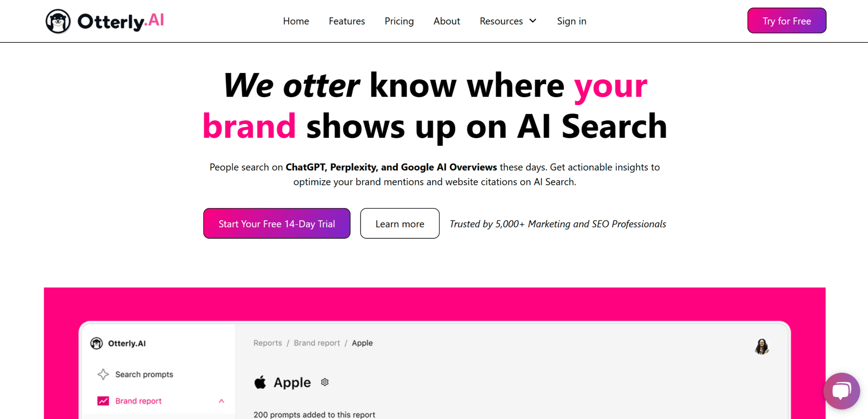868x419 pixels.
Task: Collapse the Brand report chevron
Action: coord(221,401)
